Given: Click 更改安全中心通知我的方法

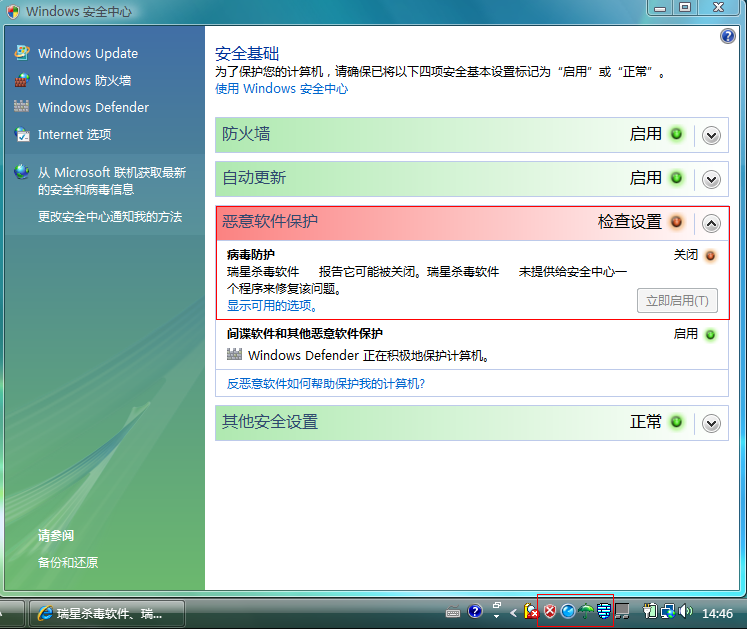Looking at the screenshot, I should pos(110,217).
